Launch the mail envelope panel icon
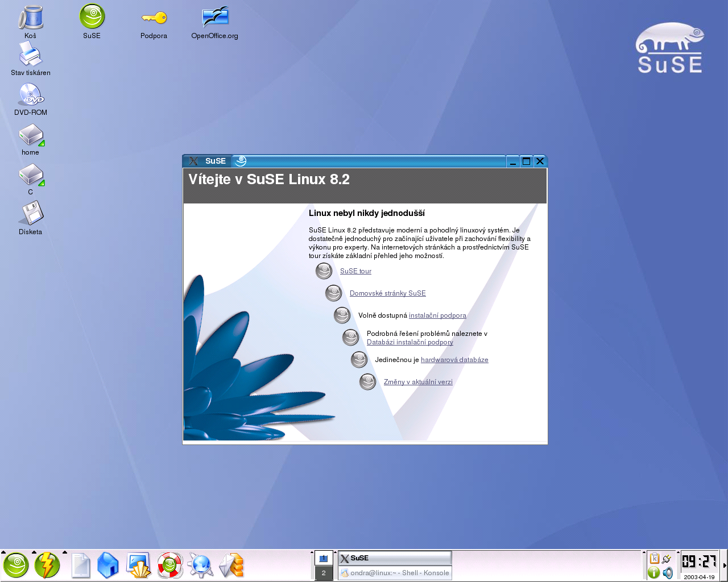Screen dimensions: 728x582 click(x=231, y=566)
